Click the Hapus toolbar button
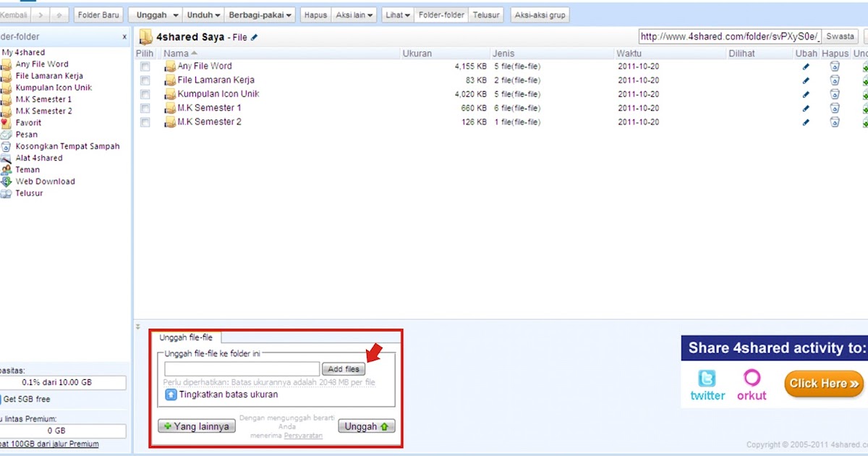Screen dimensions: 868x456 pos(315,14)
